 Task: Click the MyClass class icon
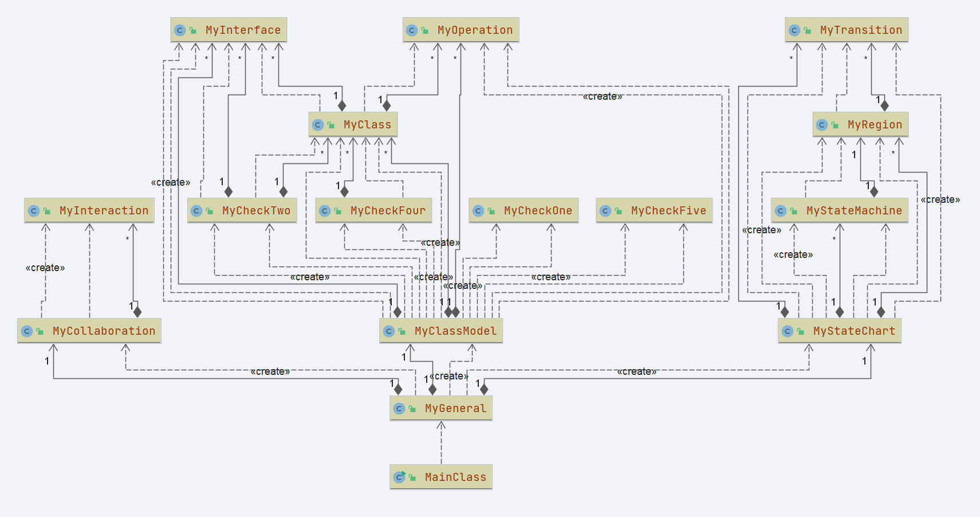[x=318, y=125]
